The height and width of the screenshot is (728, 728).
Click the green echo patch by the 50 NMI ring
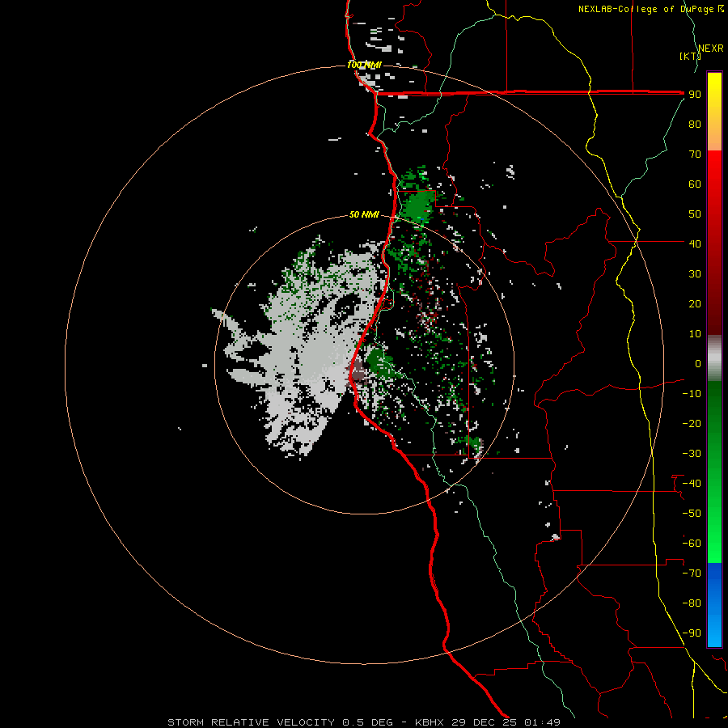(x=417, y=206)
